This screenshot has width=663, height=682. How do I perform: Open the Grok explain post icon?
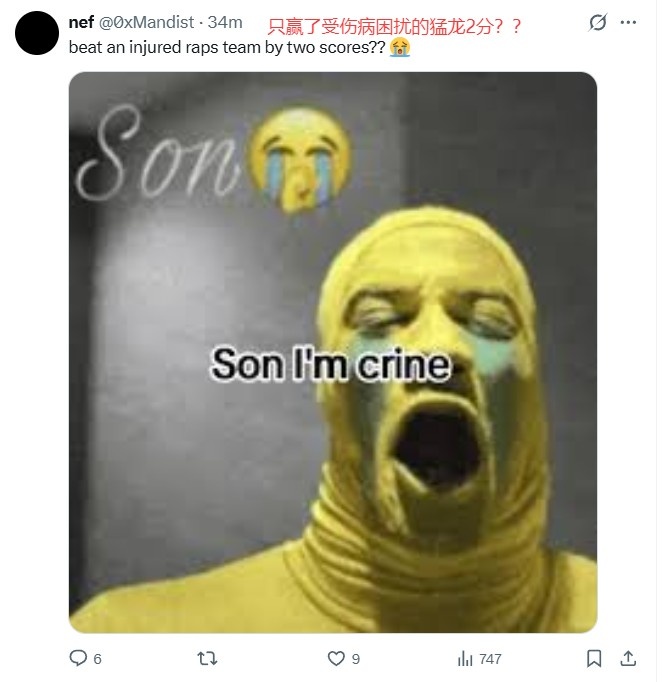click(x=597, y=22)
